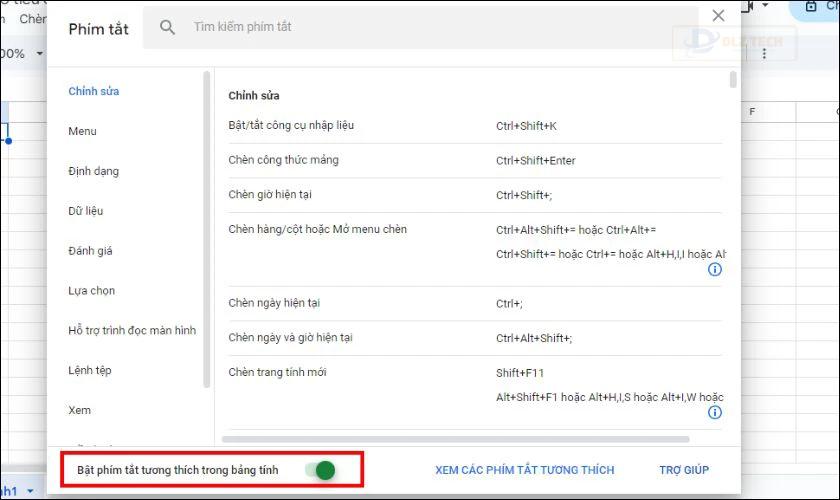This screenshot has width=840, height=500.
Task: Open the Chèn menu in Sheets menu bar
Action: (33, 19)
